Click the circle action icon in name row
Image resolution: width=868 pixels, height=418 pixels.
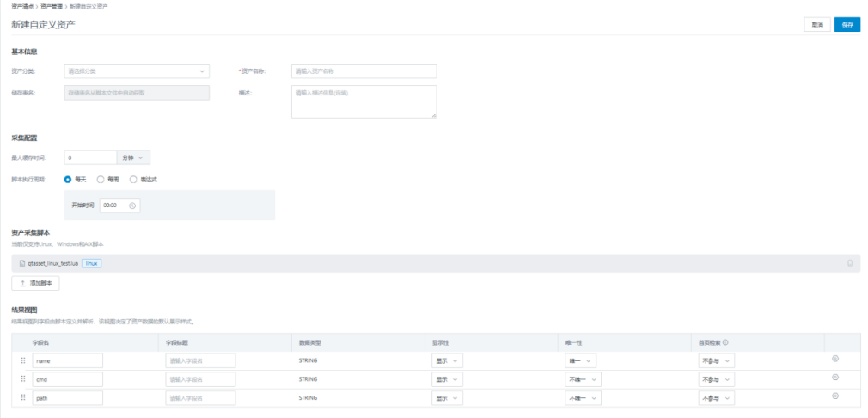tap(835, 359)
